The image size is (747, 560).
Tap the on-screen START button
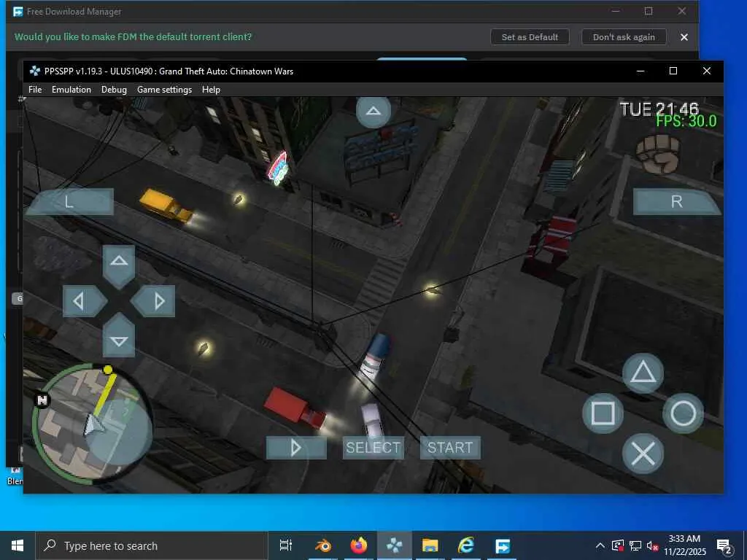450,448
